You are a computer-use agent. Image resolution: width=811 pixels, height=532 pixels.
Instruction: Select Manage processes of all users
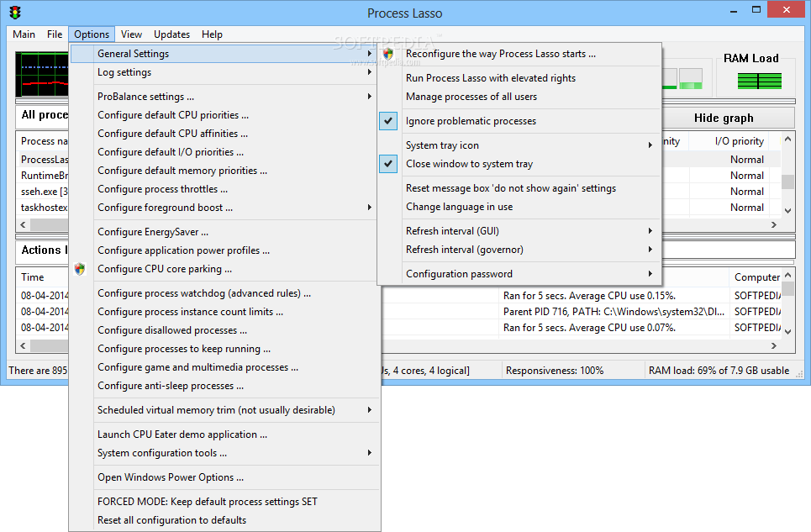pyautogui.click(x=519, y=97)
